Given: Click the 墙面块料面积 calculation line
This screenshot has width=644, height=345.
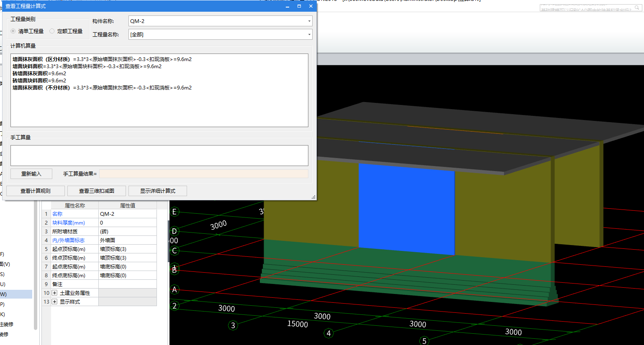Looking at the screenshot, I should 87,66.
